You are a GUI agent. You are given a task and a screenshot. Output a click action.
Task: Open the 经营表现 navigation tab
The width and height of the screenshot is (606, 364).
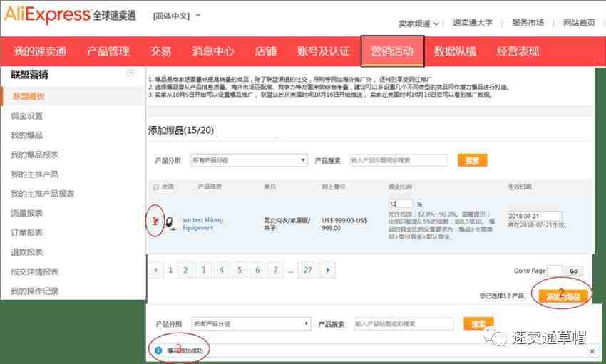[518, 51]
